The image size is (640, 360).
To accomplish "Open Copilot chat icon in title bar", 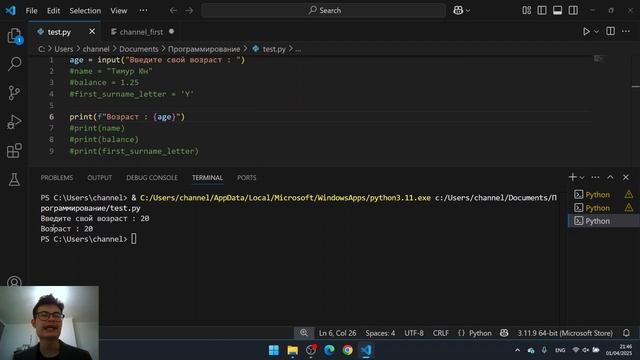I will (x=458, y=10).
